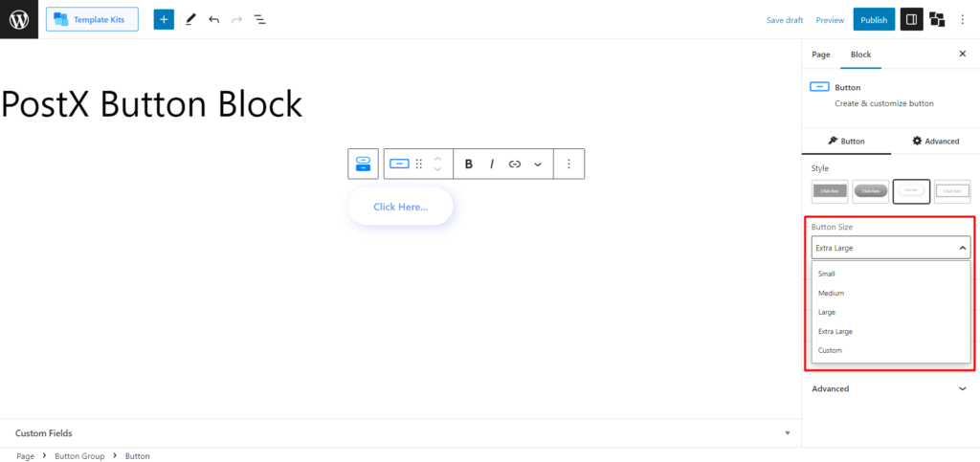Choose the fourth outline button style
The image size is (980, 462).
click(x=952, y=191)
